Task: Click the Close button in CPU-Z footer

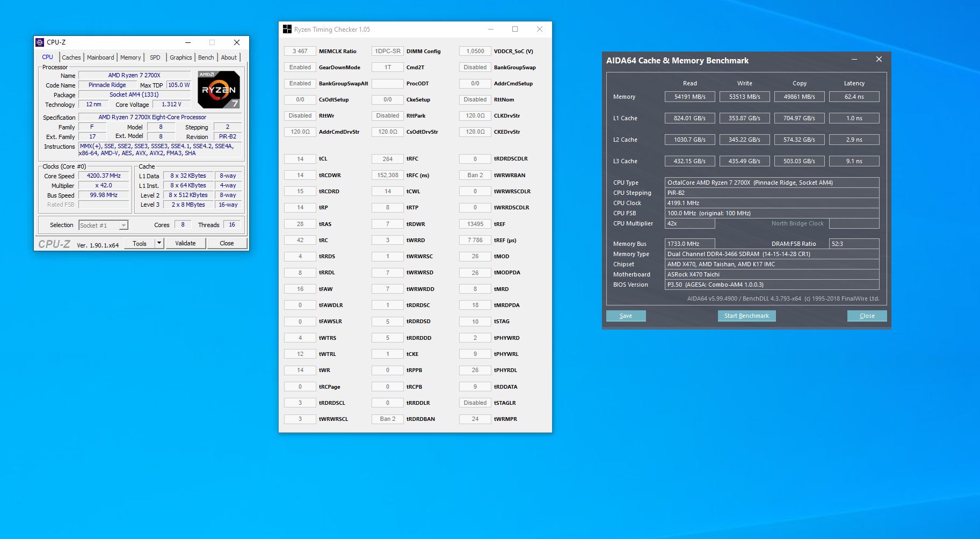Action: point(227,243)
